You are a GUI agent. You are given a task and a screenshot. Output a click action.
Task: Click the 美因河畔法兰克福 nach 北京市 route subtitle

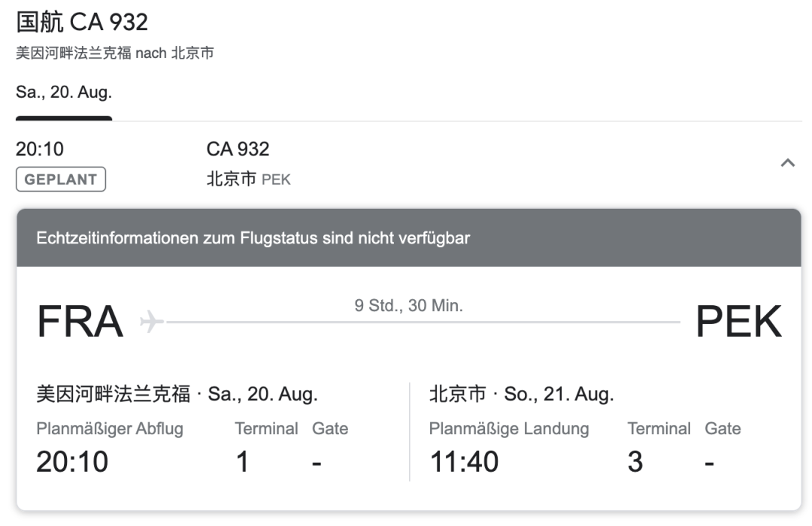tap(114, 53)
